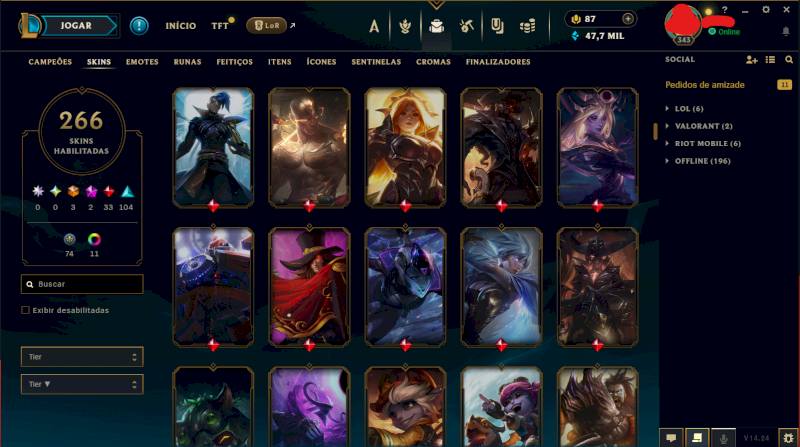Open the Store coins icon
Viewport: 800px width, 447px height.
coord(527,26)
